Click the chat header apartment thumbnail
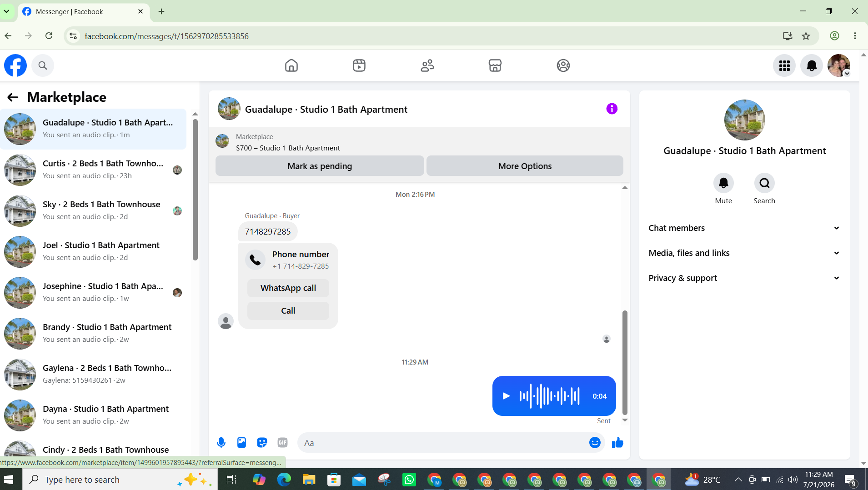Screen dimensions: 868x490 point(229,109)
